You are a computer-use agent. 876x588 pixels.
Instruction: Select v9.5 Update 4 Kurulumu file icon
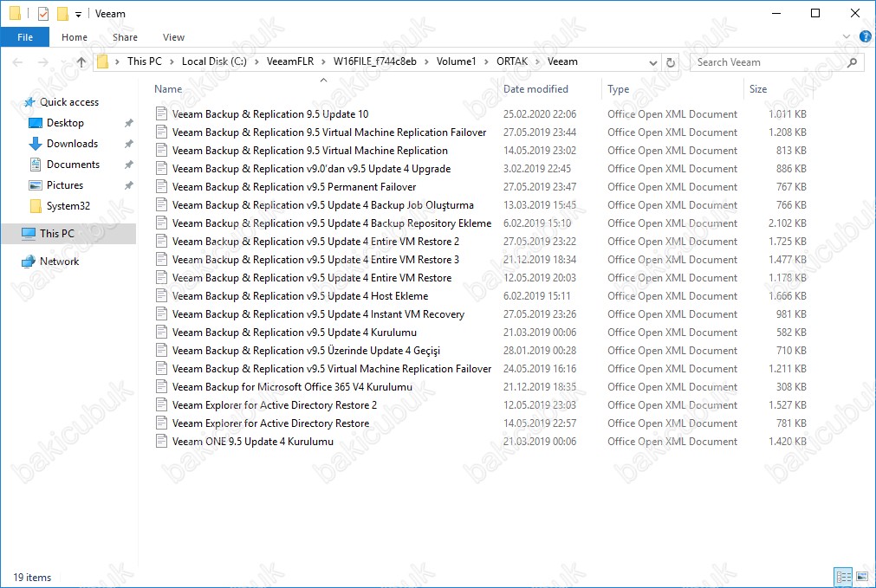(x=161, y=333)
